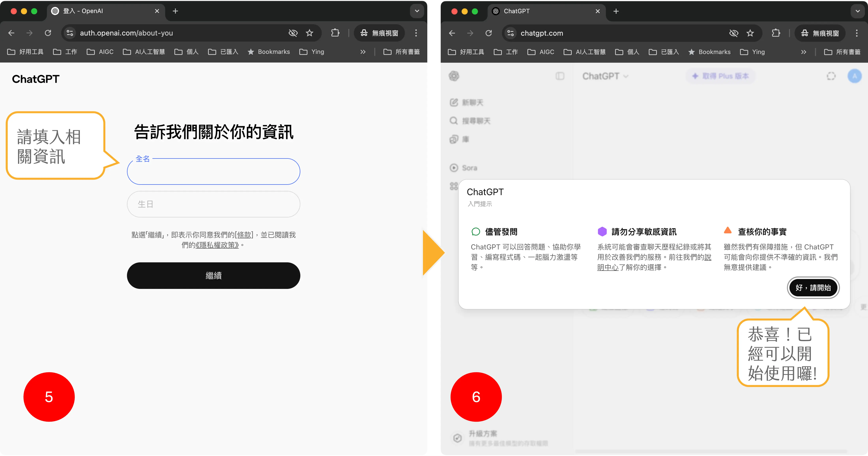Collapse the sidebar with the panel toggle icon
Image resolution: width=868 pixels, height=456 pixels.
560,76
